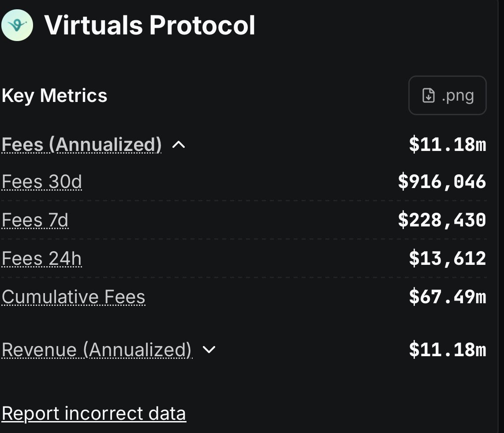Image resolution: width=504 pixels, height=433 pixels.
Task: Select the Revenue Annualized $11.18m value
Action: 448,350
